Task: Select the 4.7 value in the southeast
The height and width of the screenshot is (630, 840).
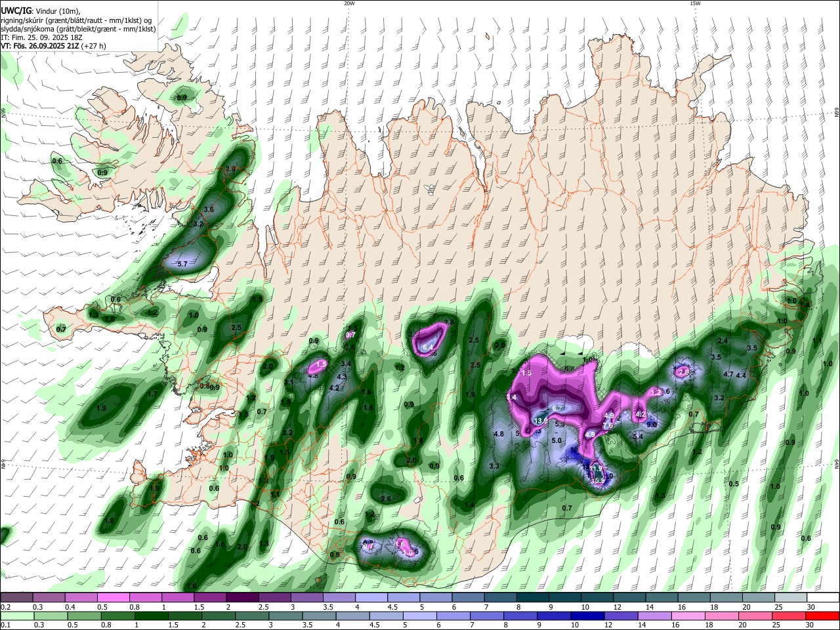Action: coord(728,375)
